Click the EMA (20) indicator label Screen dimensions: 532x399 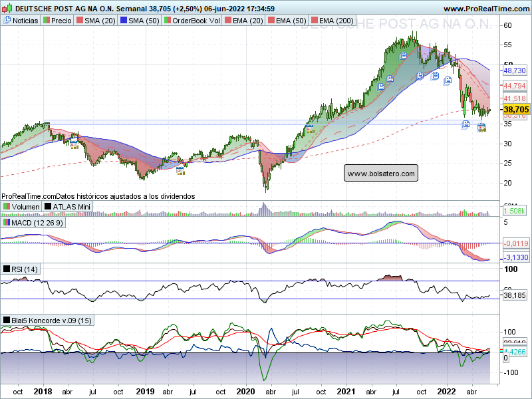(244, 21)
